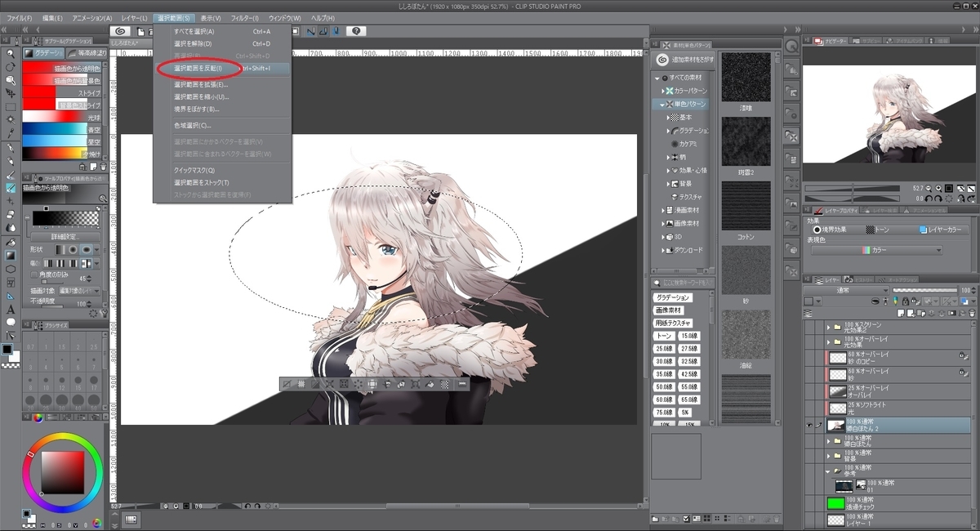Screen dimensions: 980x531
Task: Switch to 等高線塗り sub tool tab
Action: click(85, 52)
